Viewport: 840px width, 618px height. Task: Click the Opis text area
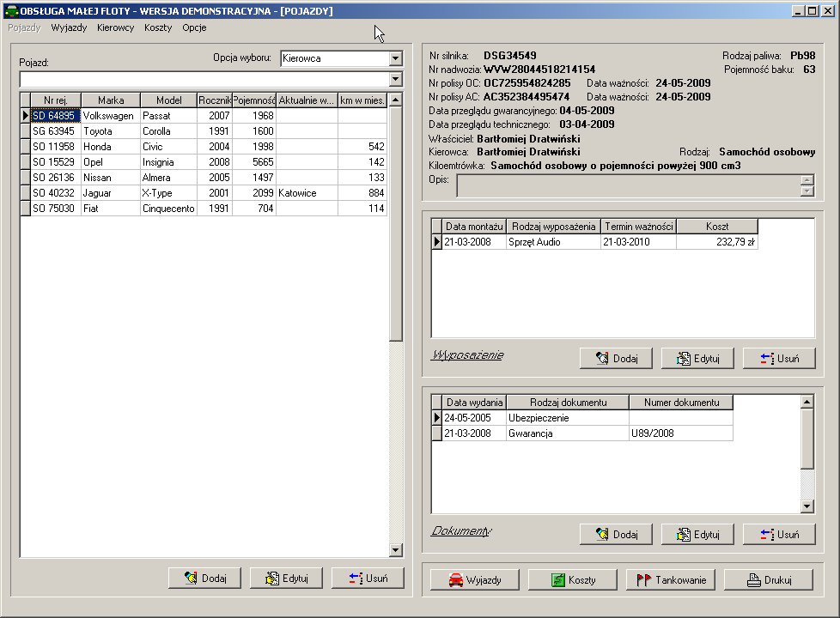pos(628,185)
